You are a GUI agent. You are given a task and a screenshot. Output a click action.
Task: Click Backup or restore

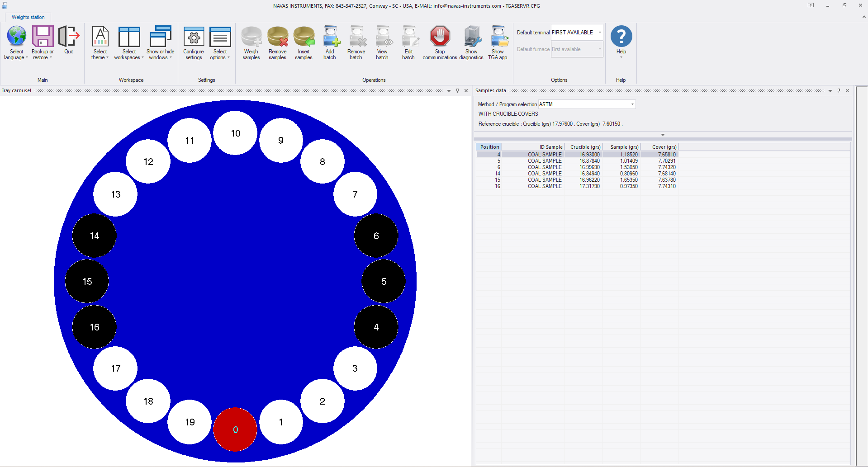43,43
